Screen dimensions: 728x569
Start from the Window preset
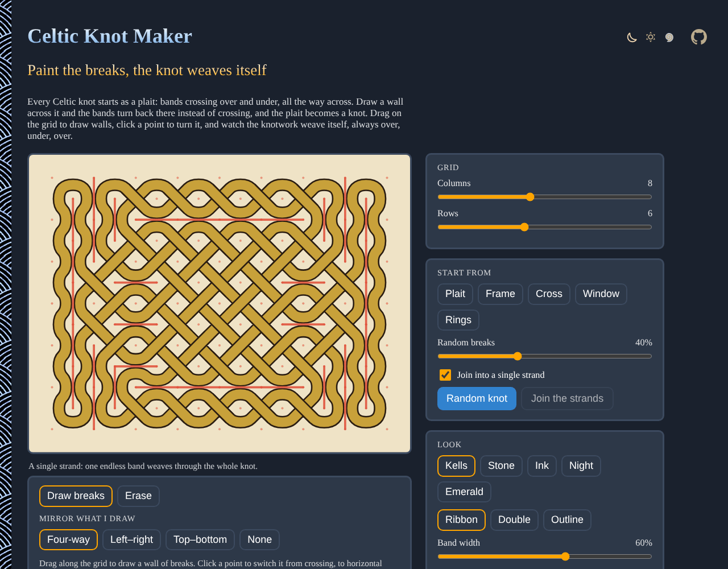[x=601, y=294]
